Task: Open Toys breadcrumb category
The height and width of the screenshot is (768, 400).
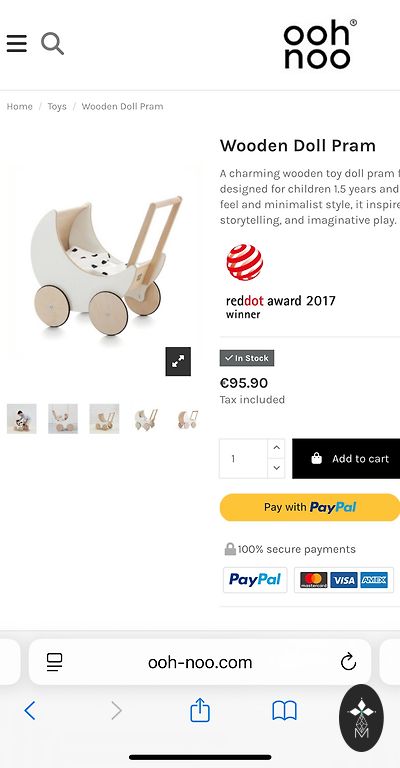Action: pyautogui.click(x=57, y=106)
